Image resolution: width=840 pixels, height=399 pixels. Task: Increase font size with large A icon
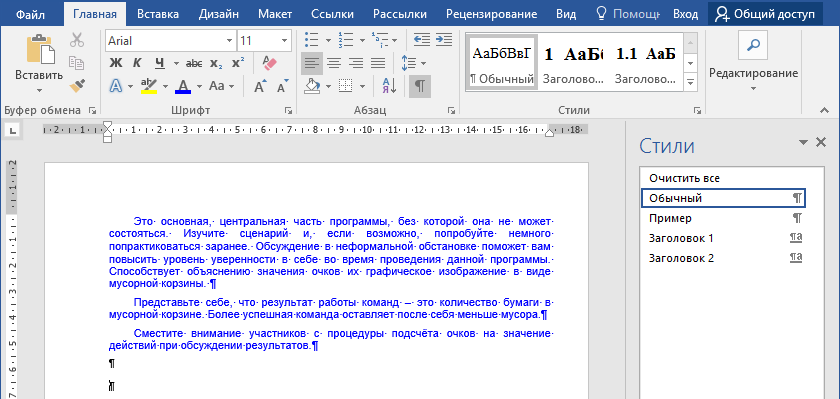260,86
